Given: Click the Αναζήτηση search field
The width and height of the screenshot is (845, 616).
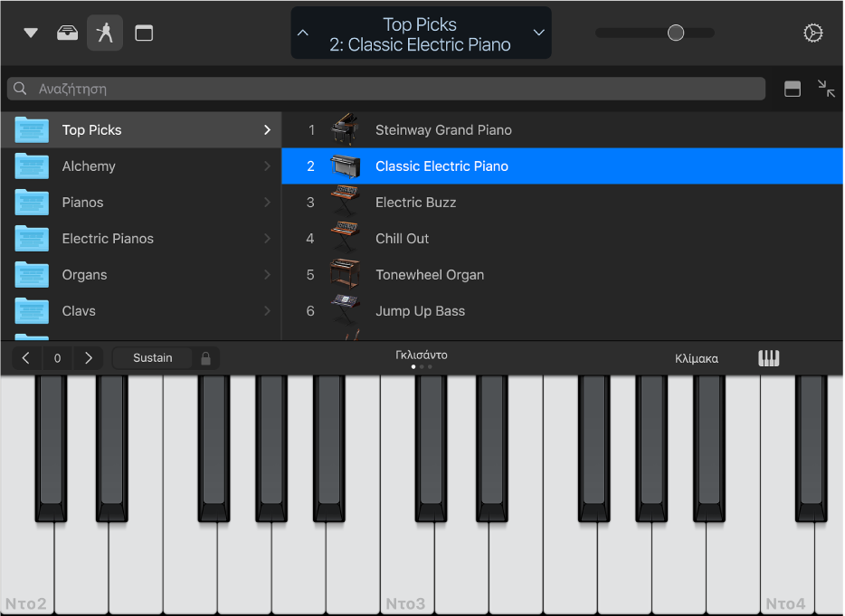Looking at the screenshot, I should pyautogui.click(x=385, y=89).
